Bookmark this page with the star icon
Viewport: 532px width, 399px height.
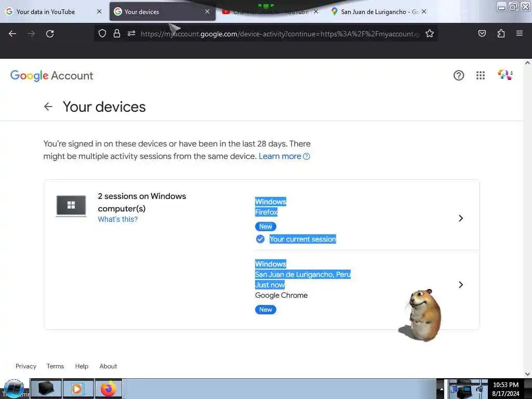click(x=430, y=33)
